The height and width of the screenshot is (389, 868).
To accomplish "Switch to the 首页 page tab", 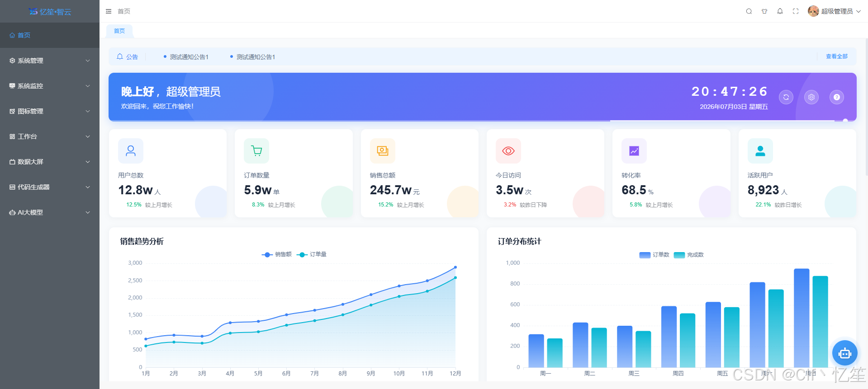I will (119, 31).
